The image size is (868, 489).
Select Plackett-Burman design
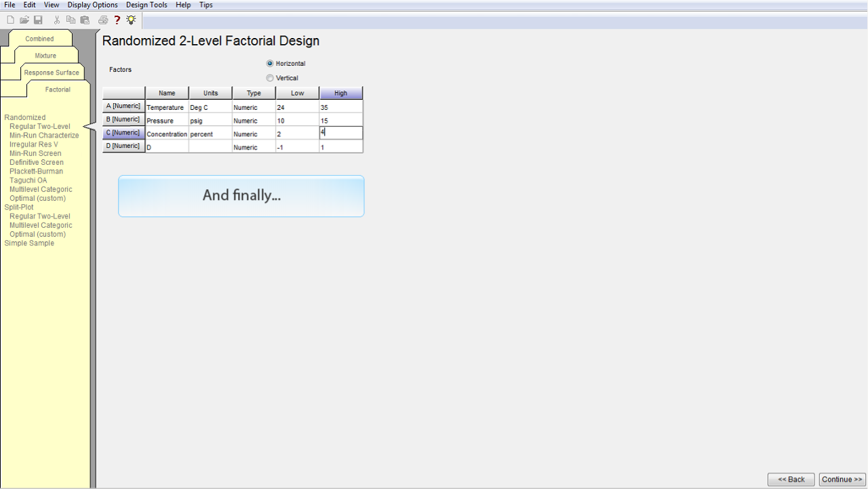pyautogui.click(x=37, y=171)
